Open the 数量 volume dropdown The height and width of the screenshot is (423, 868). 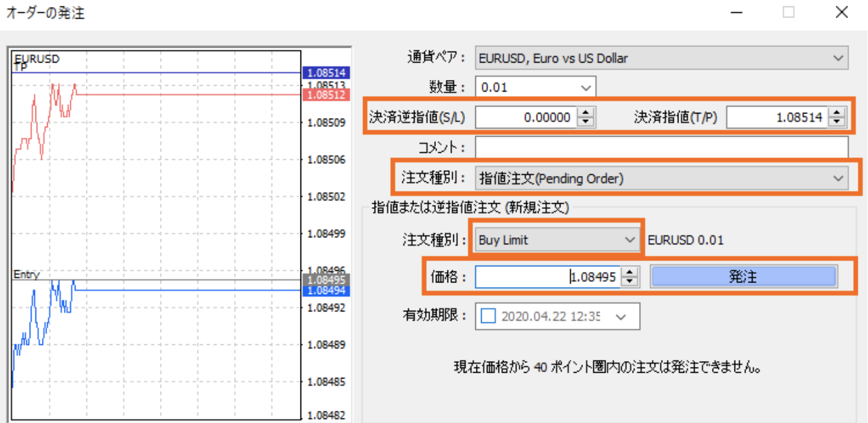[x=586, y=87]
